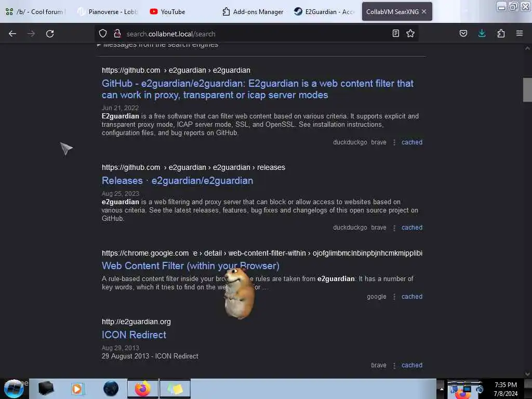Open the ICON Redirect result link
Image resolution: width=532 pixels, height=399 pixels.
tap(134, 335)
